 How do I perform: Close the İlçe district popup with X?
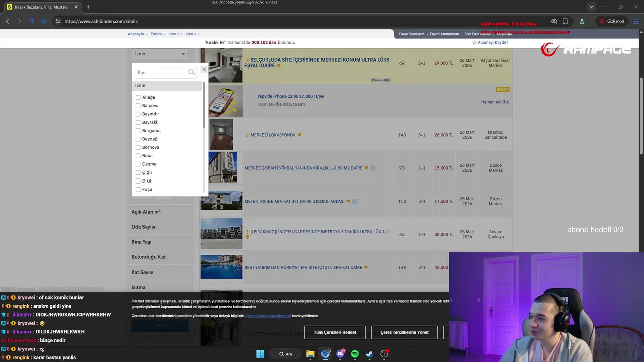(204, 69)
